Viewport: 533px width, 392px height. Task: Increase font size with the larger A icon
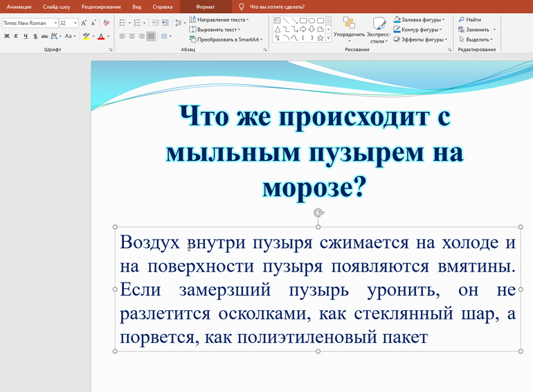click(x=84, y=23)
